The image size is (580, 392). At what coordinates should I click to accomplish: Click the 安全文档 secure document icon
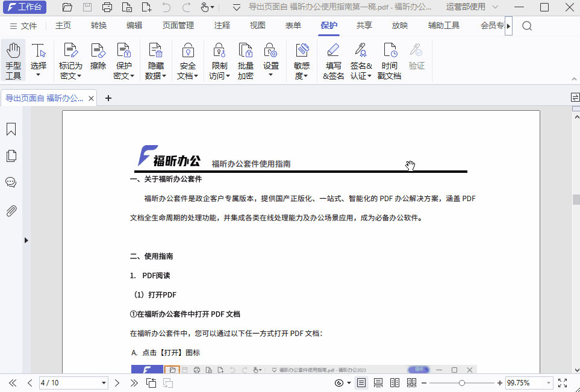[189, 58]
